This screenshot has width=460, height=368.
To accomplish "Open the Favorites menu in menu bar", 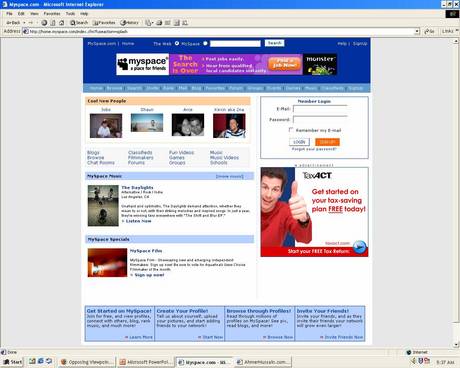I will [52, 14].
